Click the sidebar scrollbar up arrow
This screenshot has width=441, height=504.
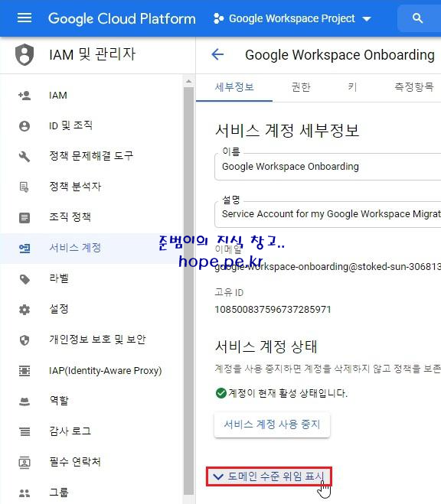tap(189, 82)
